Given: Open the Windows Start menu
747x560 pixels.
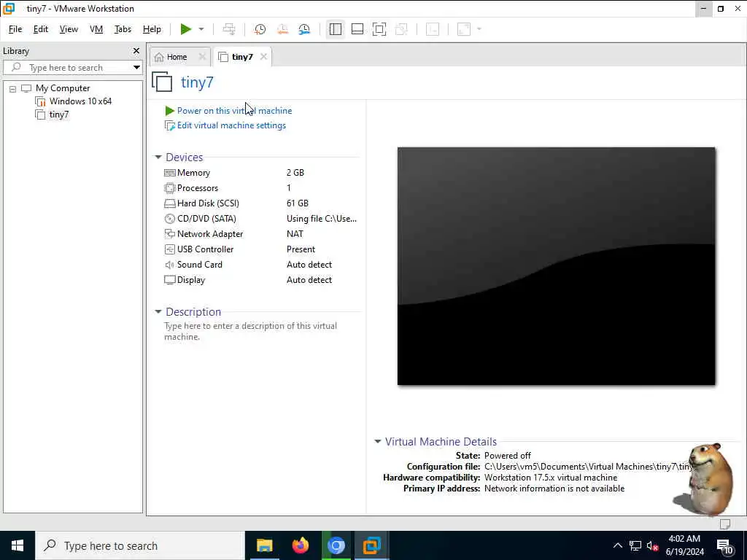Looking at the screenshot, I should [x=18, y=545].
